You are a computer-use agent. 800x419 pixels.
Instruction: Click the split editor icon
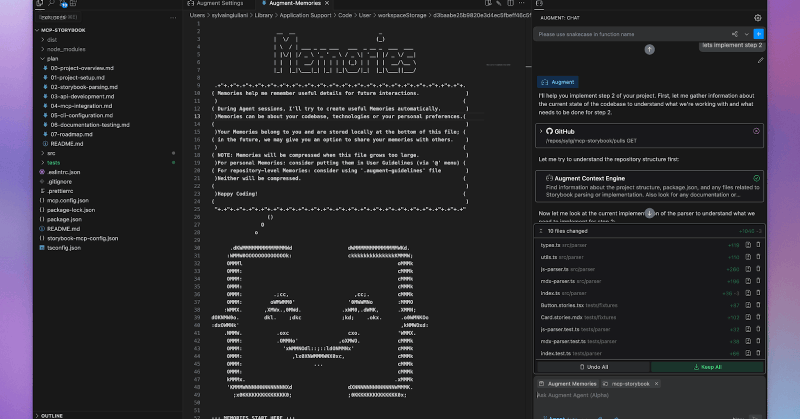[x=510, y=3]
